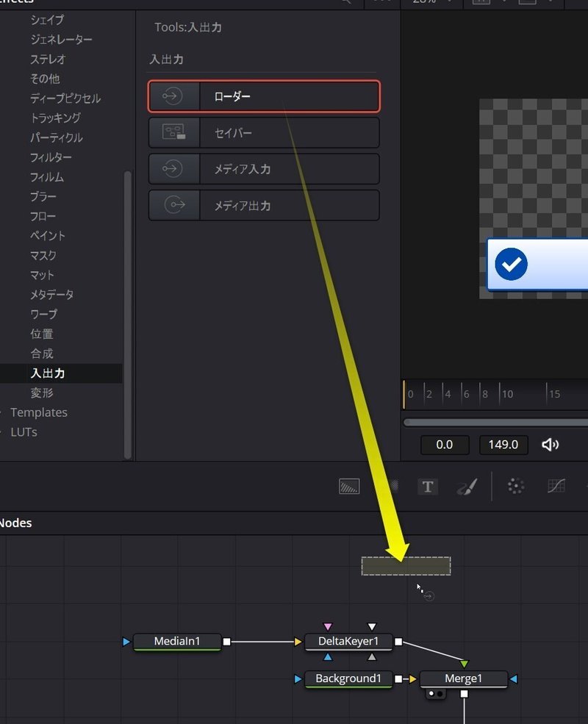The image size is (588, 724).
Task: Add a Text node from toolbar
Action: point(428,486)
